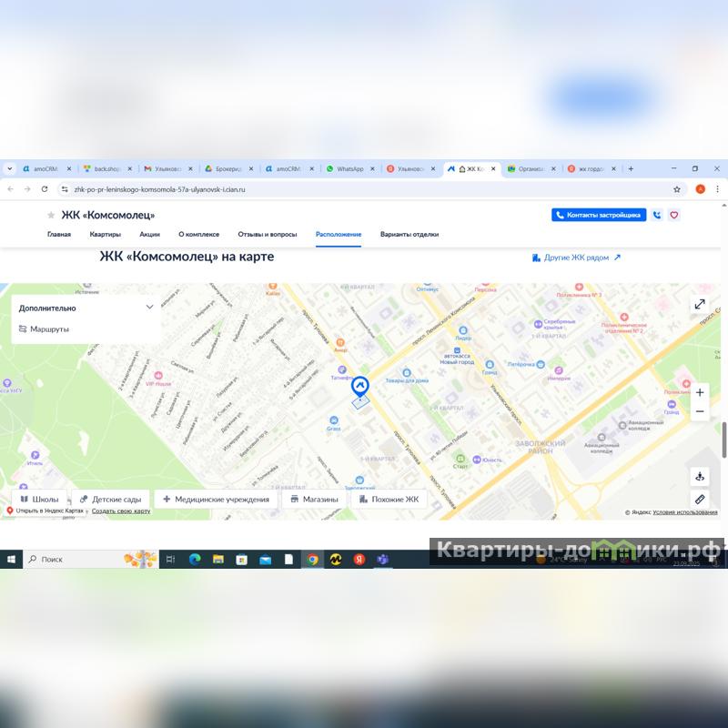Bookmark this page with the star icon

pos(677,189)
